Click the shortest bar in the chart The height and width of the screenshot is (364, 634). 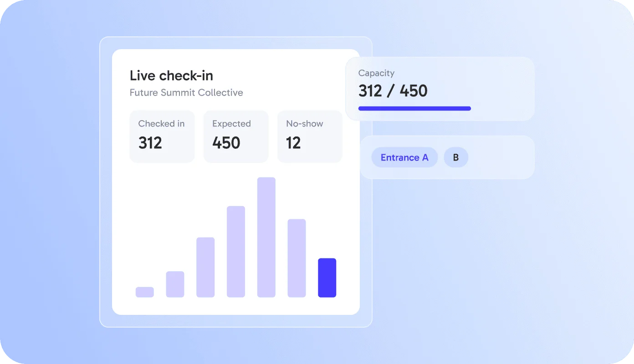pyautogui.click(x=145, y=292)
